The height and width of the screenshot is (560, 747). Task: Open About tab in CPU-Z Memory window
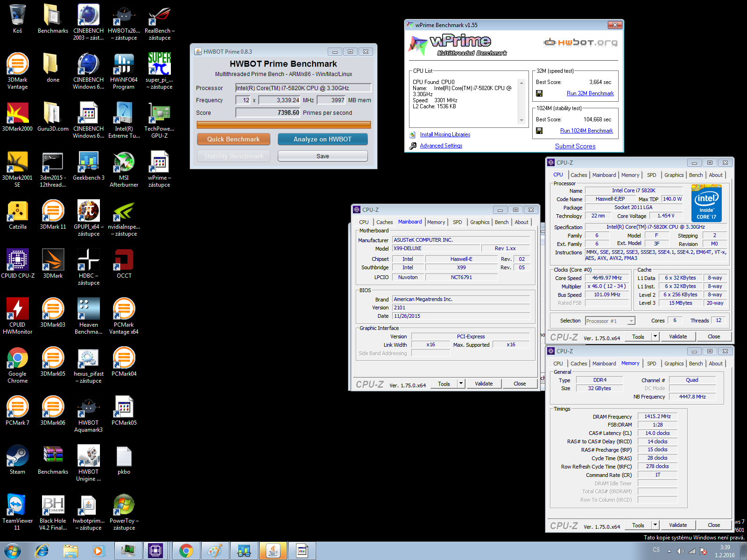coord(716,364)
